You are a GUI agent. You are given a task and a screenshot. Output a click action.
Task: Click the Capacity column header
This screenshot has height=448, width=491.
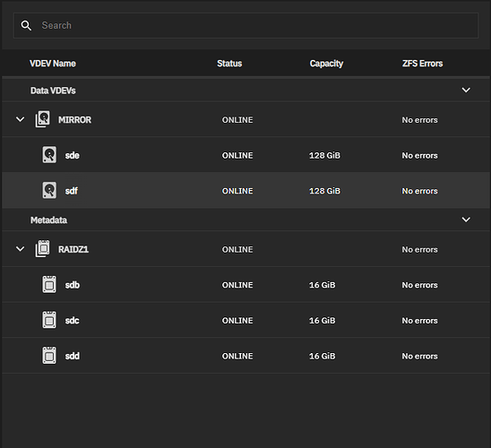coord(326,64)
